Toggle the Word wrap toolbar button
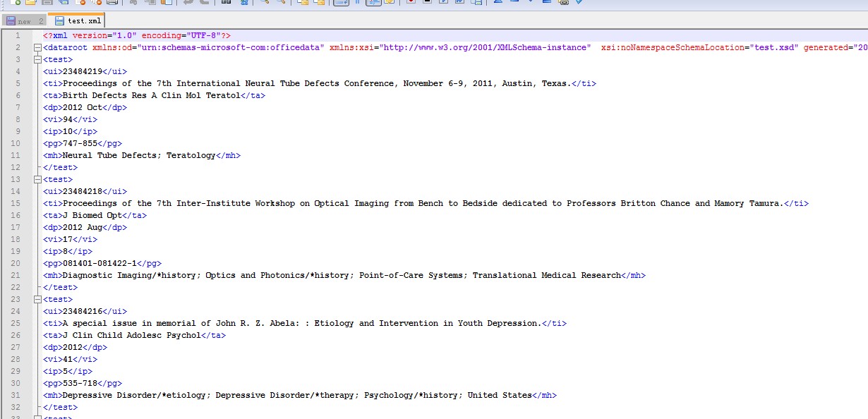The width and height of the screenshot is (868, 419). pos(341,2)
